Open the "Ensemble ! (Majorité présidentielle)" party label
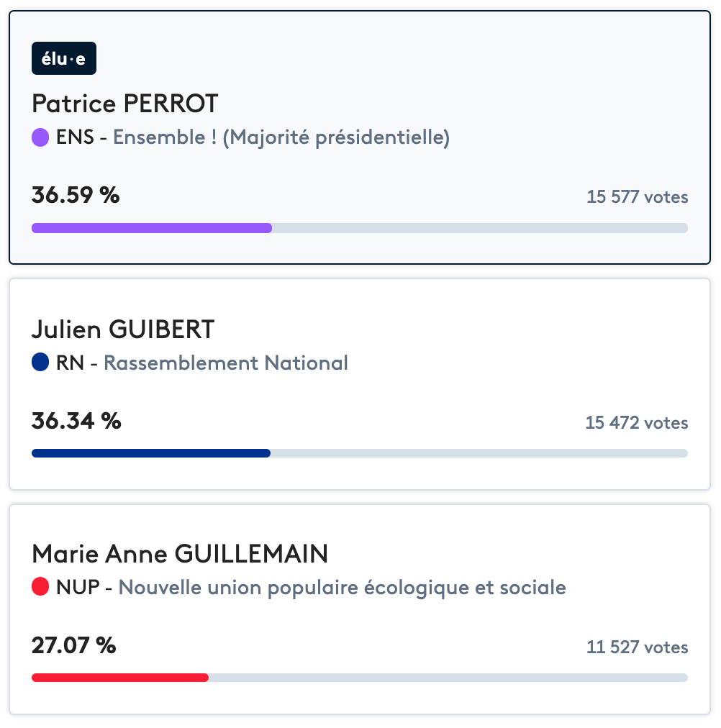Viewport: 721px width, 728px height. pos(281,137)
